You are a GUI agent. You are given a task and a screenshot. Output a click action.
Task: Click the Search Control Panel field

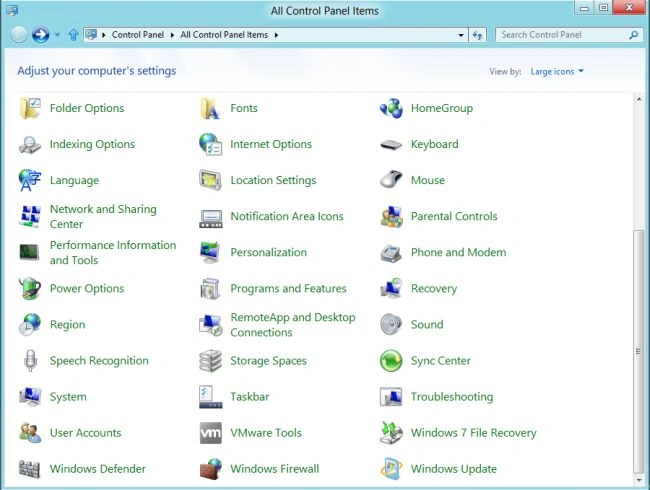[568, 35]
